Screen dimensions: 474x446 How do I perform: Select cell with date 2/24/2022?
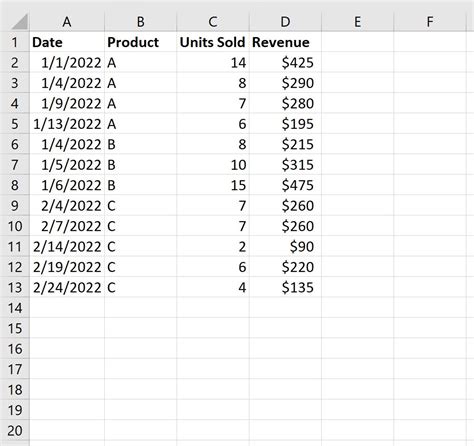(x=67, y=287)
